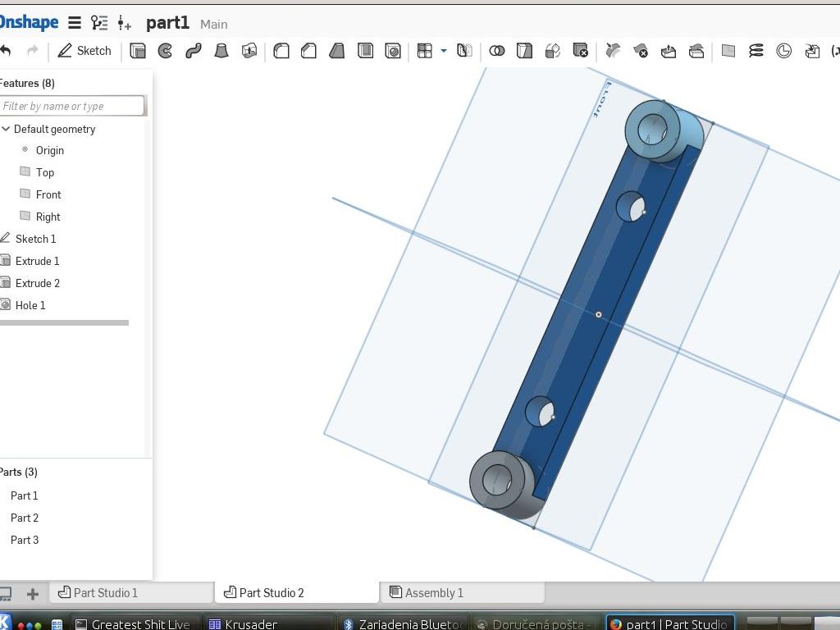Select the Sweep tool

194,51
